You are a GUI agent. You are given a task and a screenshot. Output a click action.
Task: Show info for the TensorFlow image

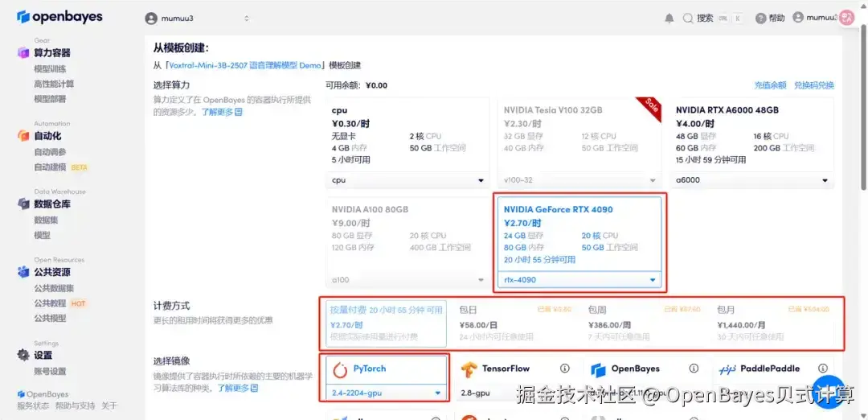565,369
